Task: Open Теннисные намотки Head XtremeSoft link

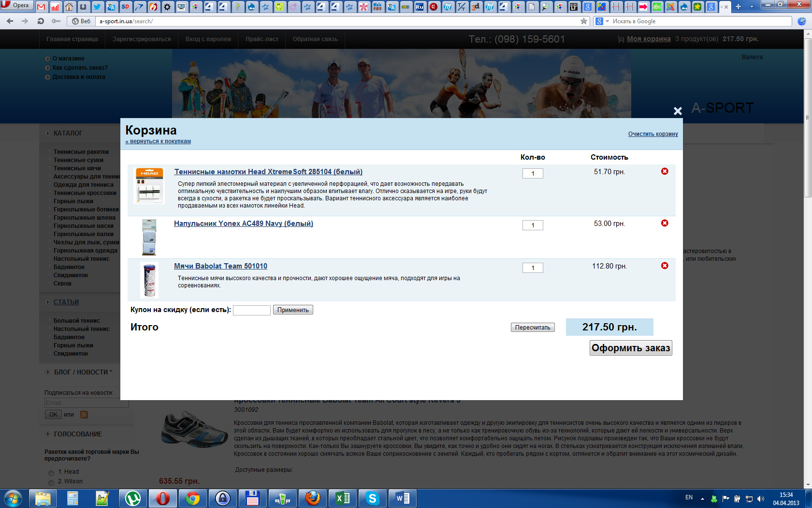Action: point(268,172)
